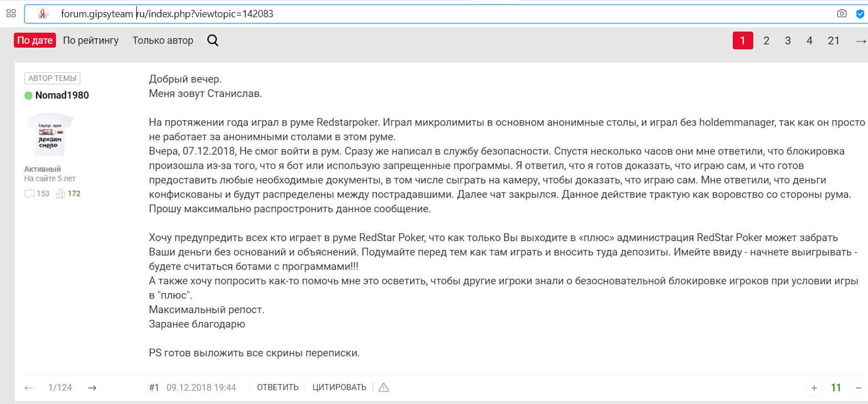
Task: Click the Yandex logo icon
Action: pos(43,14)
